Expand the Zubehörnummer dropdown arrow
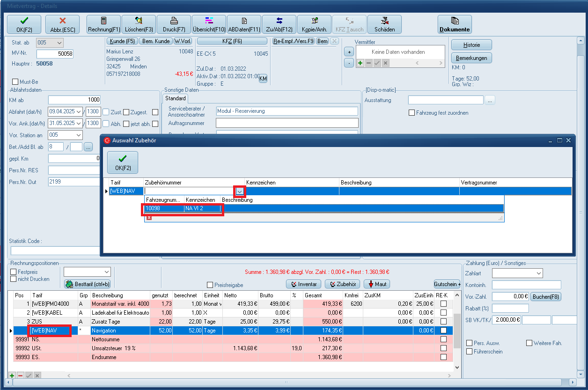Viewport: 588px width, 390px height. click(240, 191)
